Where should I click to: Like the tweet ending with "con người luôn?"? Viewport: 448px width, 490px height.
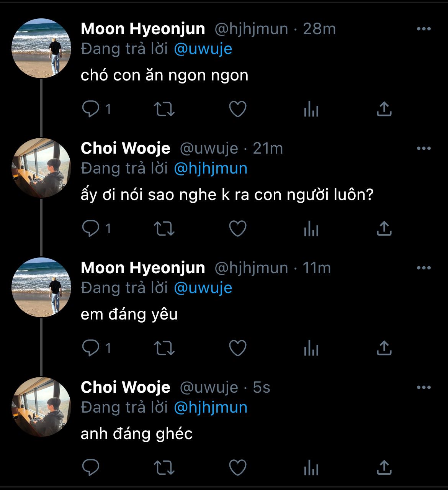point(237,229)
